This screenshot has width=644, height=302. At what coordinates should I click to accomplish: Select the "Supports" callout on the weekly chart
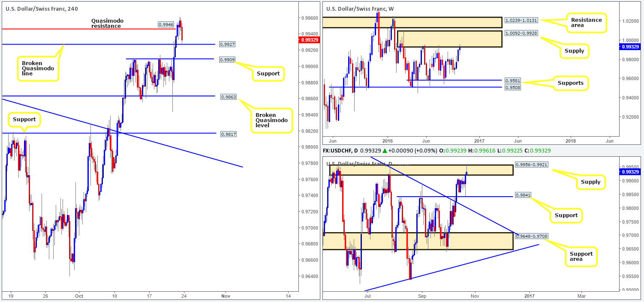[570, 83]
